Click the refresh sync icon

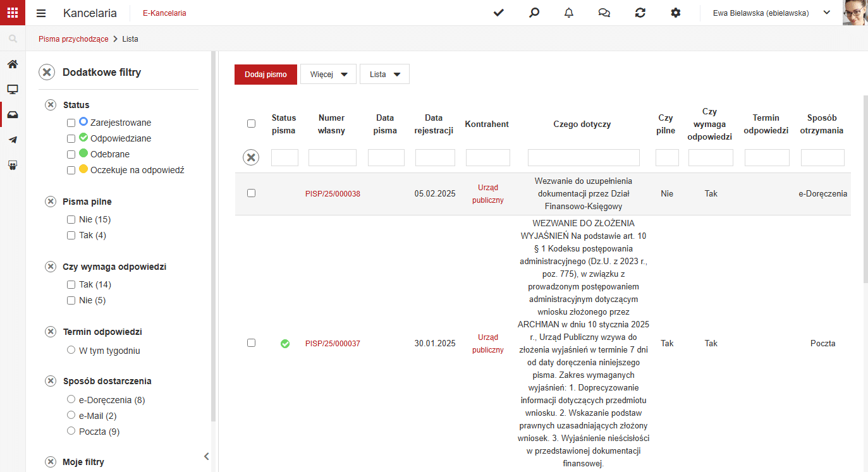tap(640, 13)
